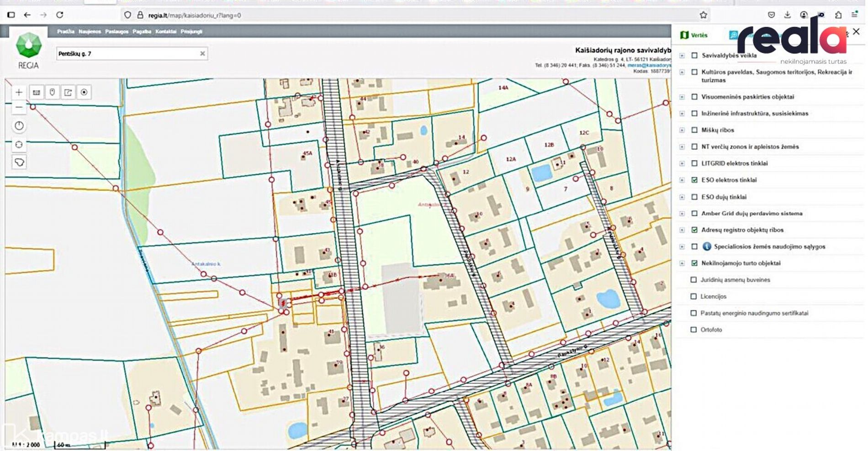Image resolution: width=868 pixels, height=451 pixels.
Task: Go back in browser history
Action: coord(27,15)
